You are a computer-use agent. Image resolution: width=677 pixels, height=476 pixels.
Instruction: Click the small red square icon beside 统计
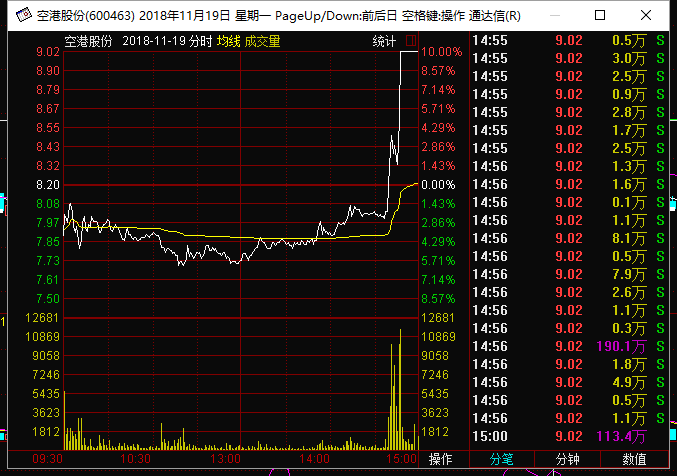pyautogui.click(x=410, y=41)
